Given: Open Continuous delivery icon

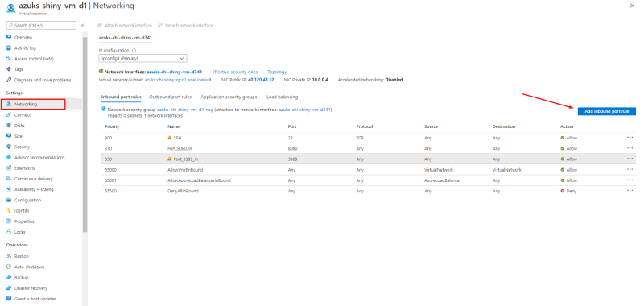Looking at the screenshot, I should point(9,179).
